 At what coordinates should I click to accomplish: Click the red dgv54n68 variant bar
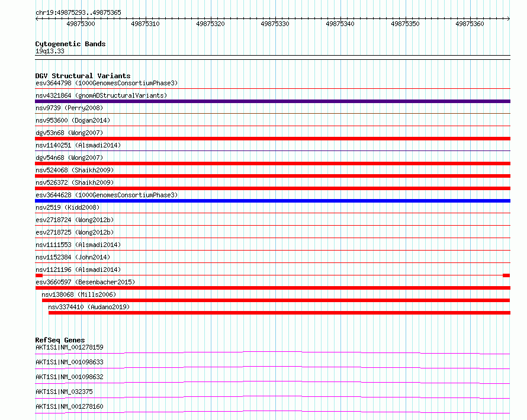click(272, 163)
